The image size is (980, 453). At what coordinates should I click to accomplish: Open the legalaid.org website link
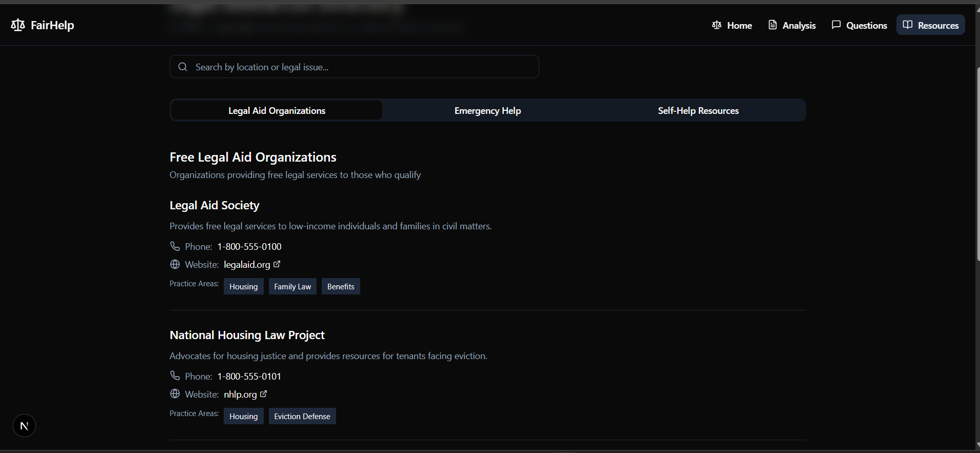point(247,265)
